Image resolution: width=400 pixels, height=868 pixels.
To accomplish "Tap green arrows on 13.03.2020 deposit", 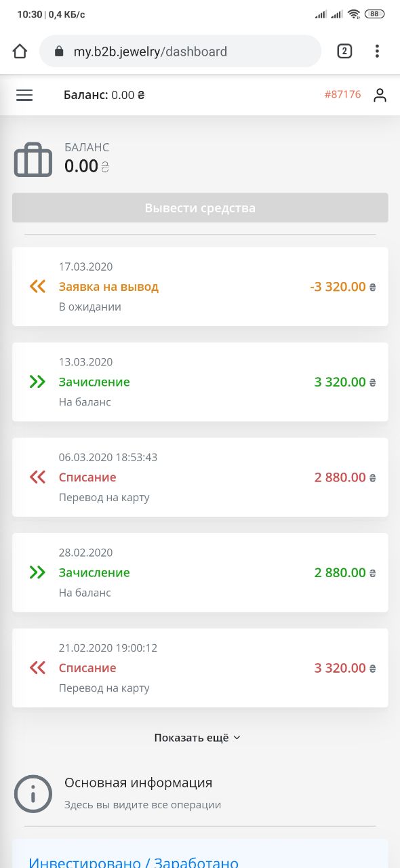I will click(x=37, y=382).
